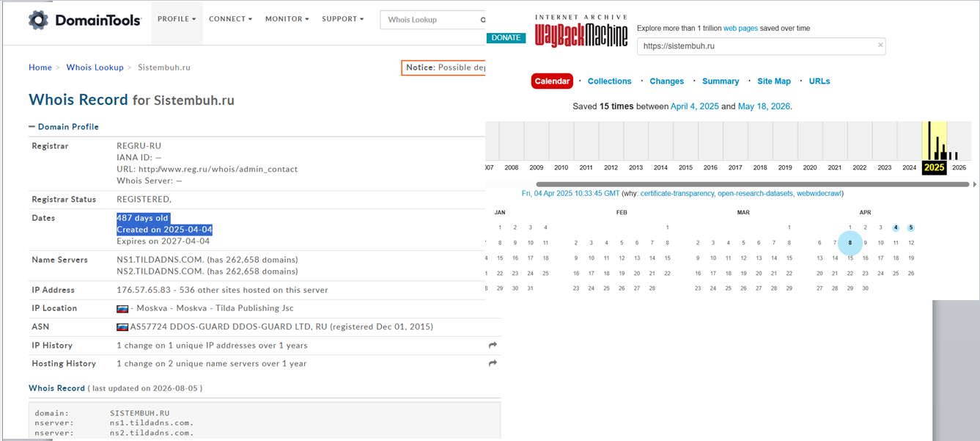Screen dimensions: 980x441
Task: Select year 2025 on the timeline
Action: tap(934, 167)
